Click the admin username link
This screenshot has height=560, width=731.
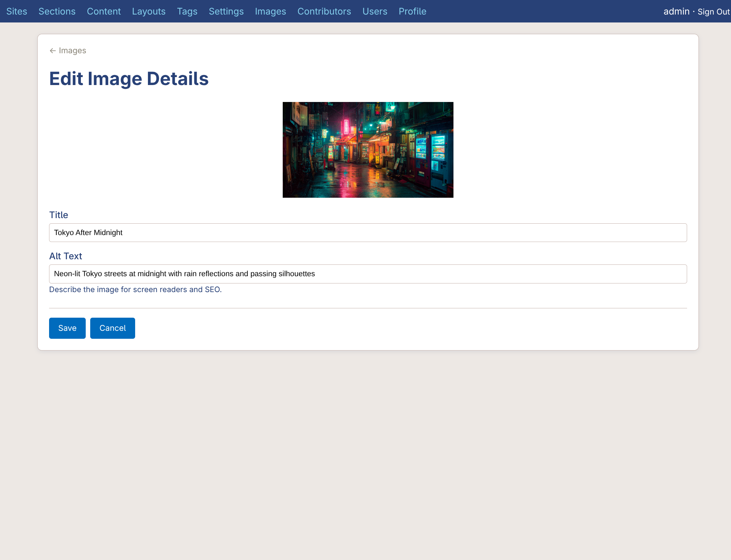coord(676,11)
